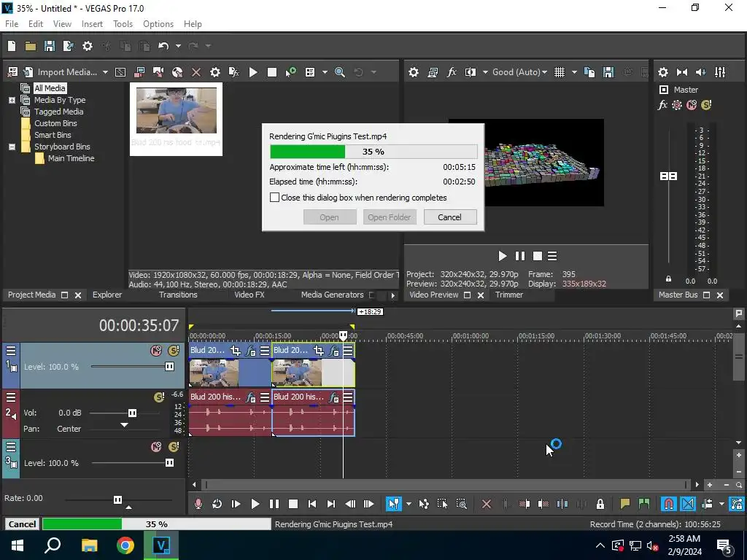Screen dimensions: 747x560
Task: Toggle Split Screen View in preview toolbar
Action: point(471,72)
